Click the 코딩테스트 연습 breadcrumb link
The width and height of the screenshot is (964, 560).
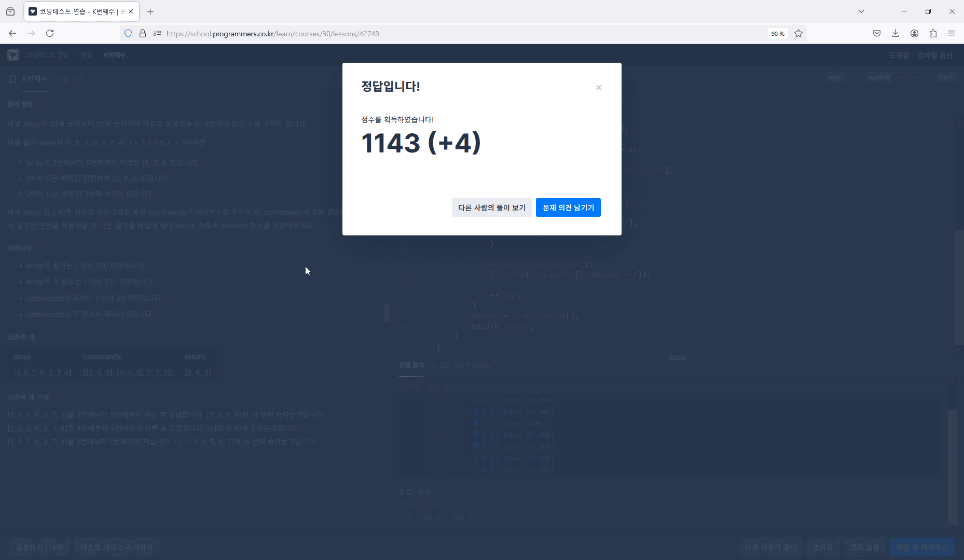coord(48,55)
